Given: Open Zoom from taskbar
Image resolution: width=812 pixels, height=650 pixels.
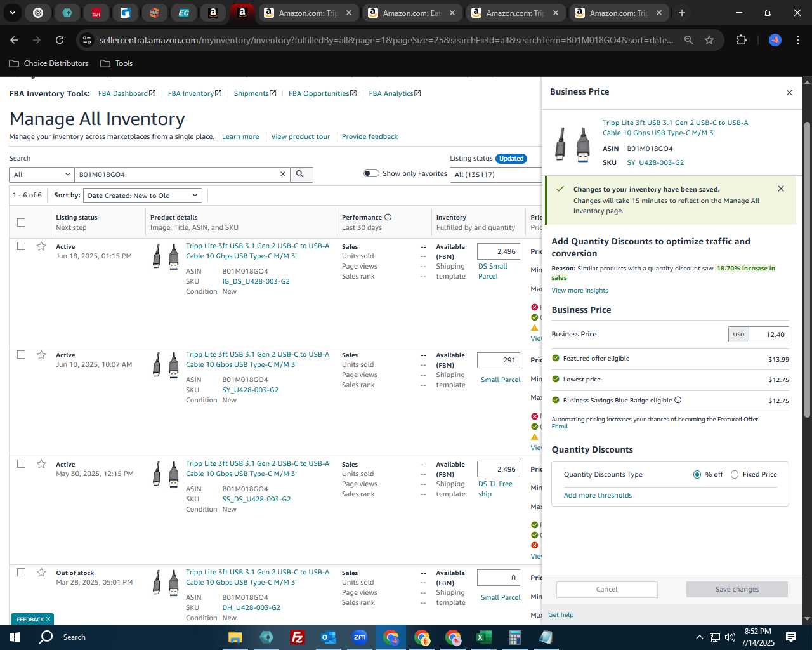Looking at the screenshot, I should coord(359,637).
